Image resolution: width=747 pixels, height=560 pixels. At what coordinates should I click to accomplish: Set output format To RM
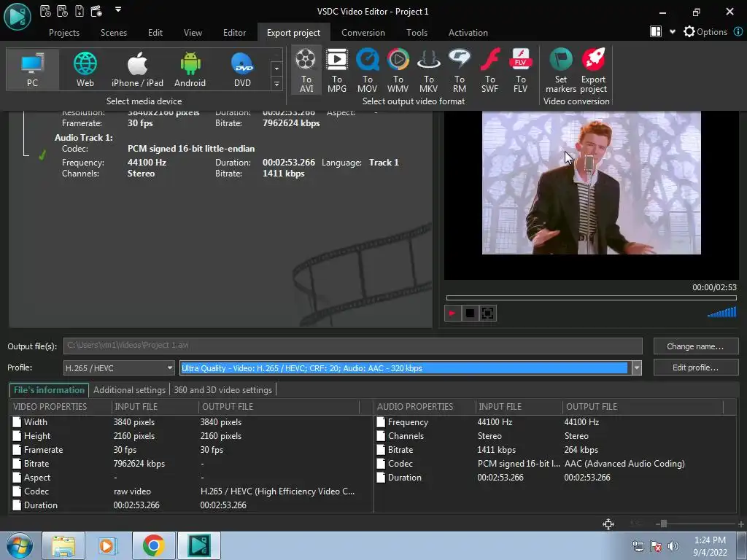460,71
